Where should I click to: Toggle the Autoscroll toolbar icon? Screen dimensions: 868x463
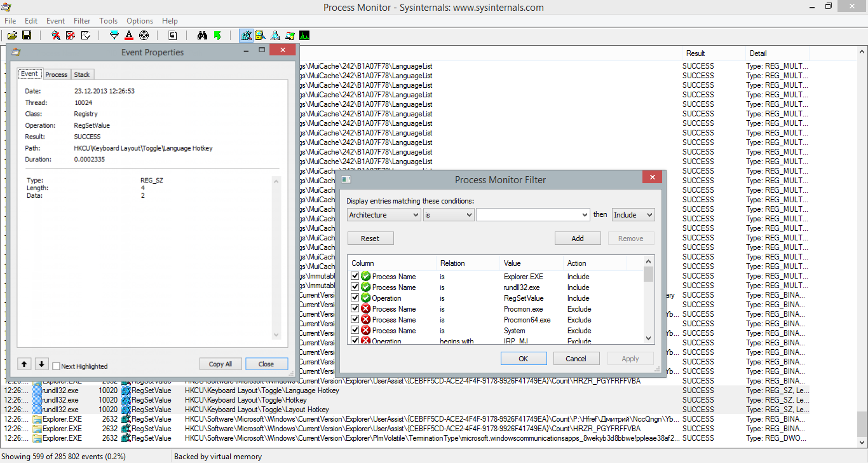point(71,36)
